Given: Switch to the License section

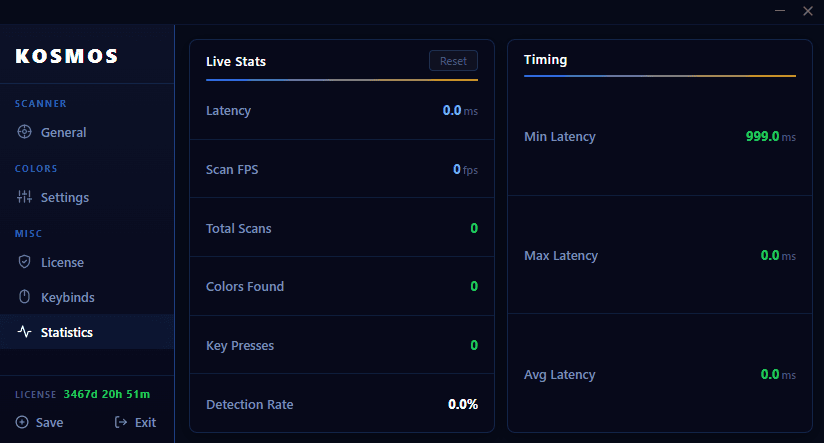Looking at the screenshot, I should click(x=62, y=262).
